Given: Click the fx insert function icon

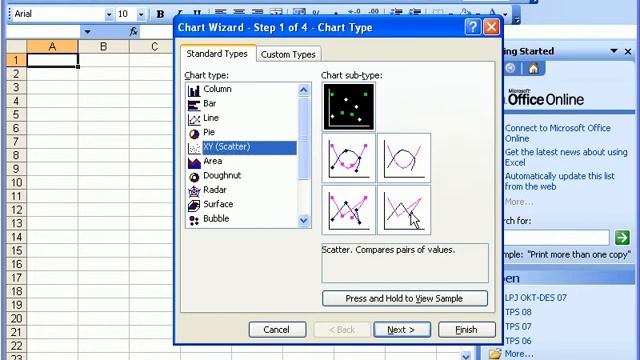Looking at the screenshot, I should point(133,31).
